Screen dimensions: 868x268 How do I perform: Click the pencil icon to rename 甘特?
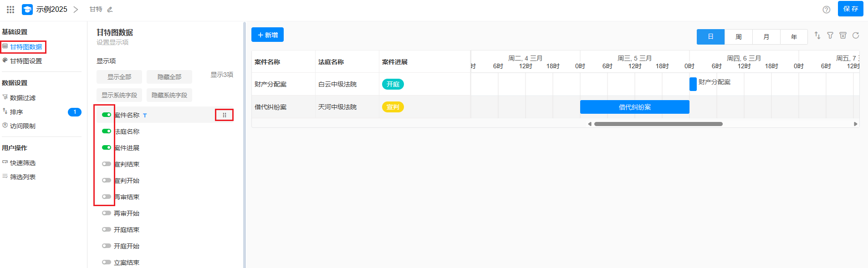(110, 10)
